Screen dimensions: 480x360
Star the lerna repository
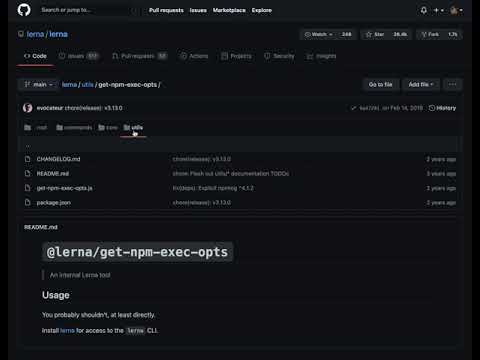tap(375, 34)
